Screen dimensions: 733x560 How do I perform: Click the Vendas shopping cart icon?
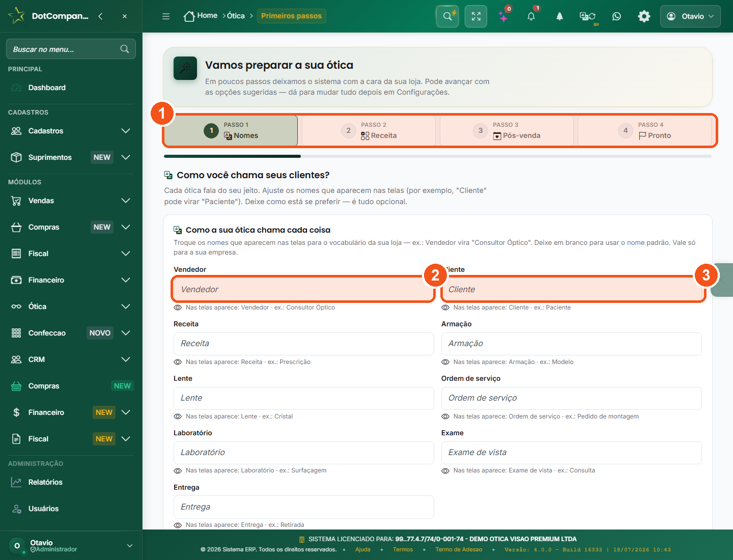click(x=16, y=201)
